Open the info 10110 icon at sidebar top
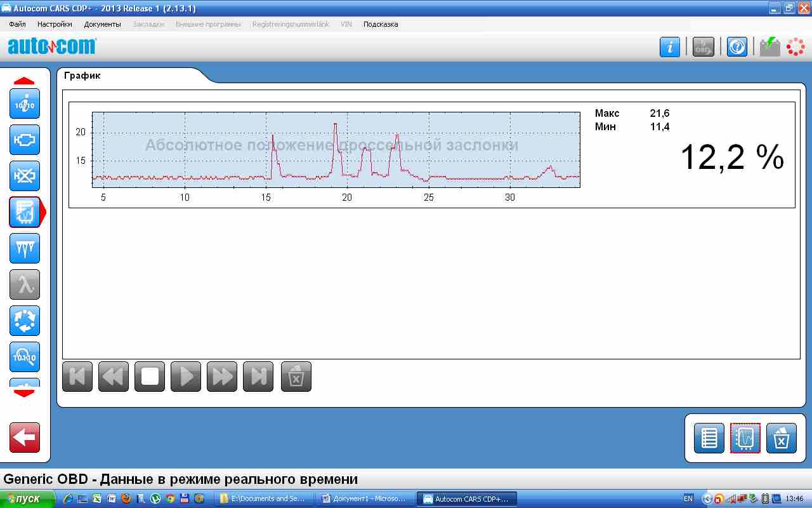 coord(25,104)
